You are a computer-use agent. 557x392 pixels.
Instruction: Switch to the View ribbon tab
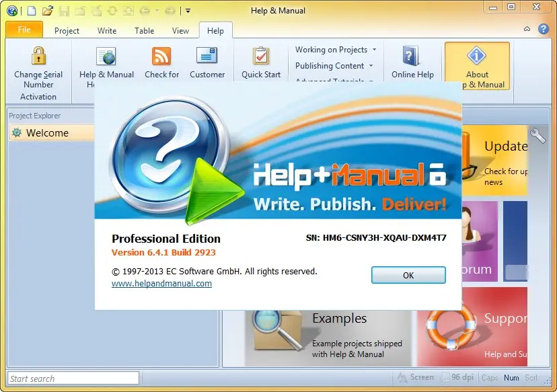click(x=180, y=30)
